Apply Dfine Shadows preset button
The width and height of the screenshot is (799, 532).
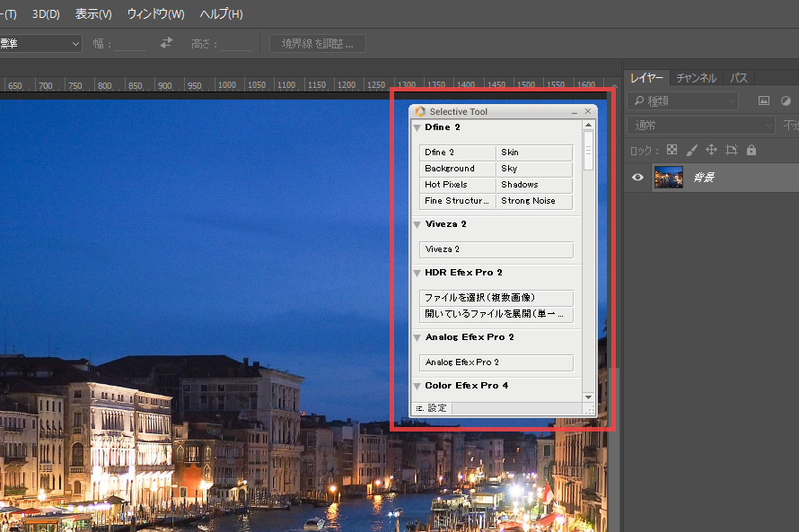pos(534,185)
